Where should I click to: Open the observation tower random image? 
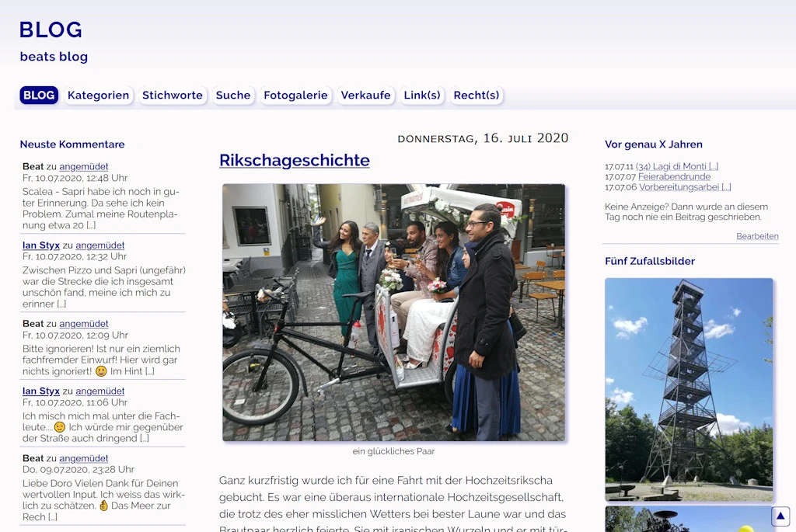(689, 389)
